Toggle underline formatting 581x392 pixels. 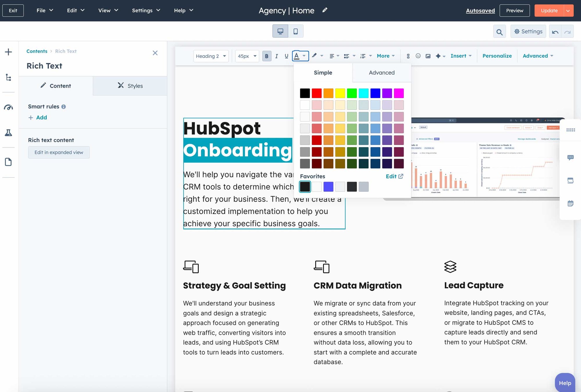[286, 56]
